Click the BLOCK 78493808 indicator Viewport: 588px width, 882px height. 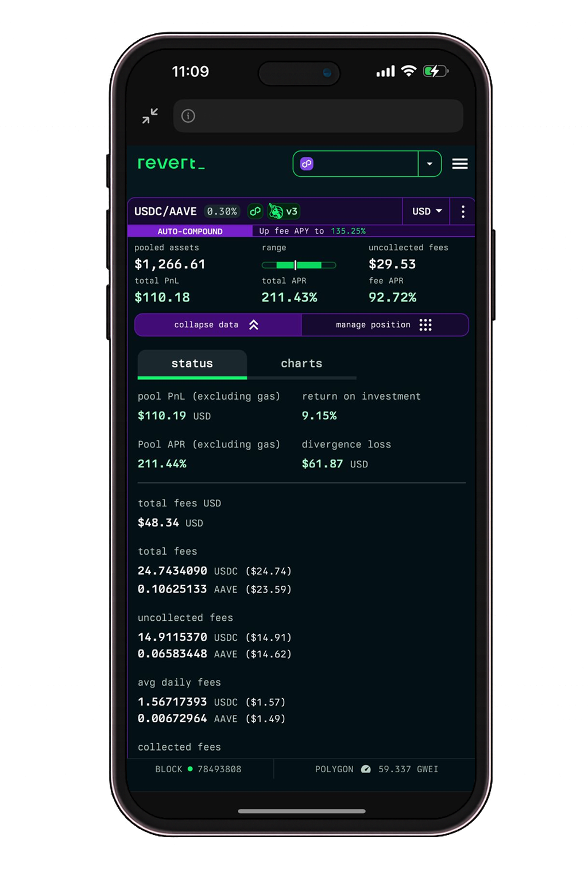tap(198, 769)
